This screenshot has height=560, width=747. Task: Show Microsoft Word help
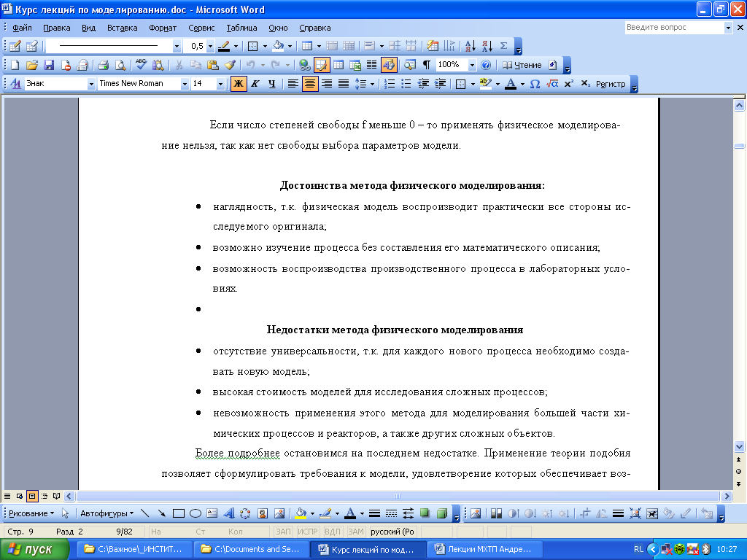485,65
